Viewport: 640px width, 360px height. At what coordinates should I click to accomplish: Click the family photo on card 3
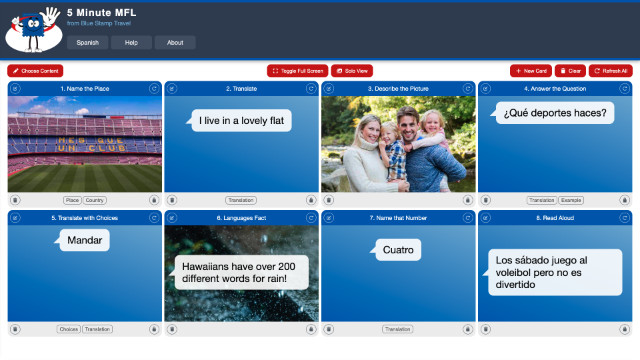(x=398, y=144)
